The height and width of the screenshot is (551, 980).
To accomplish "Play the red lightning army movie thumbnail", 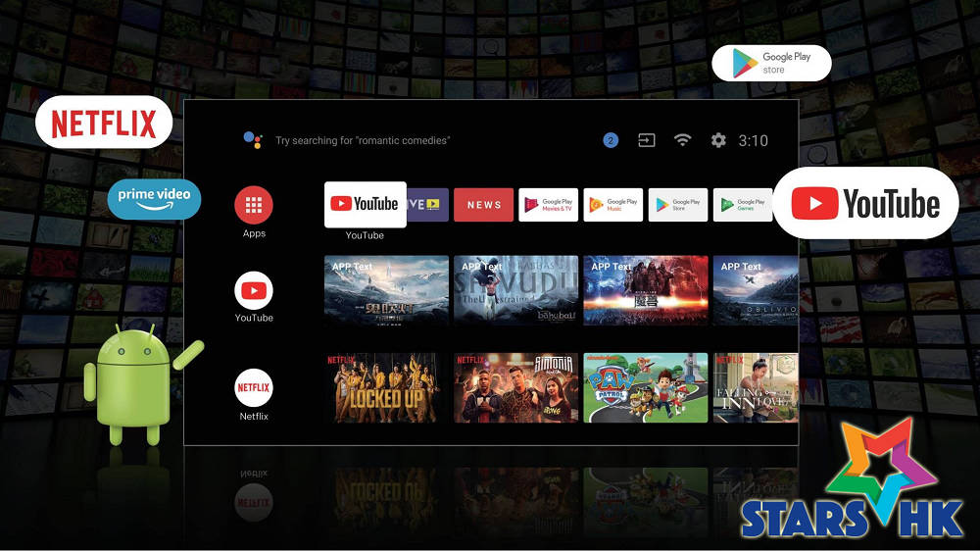I will pyautogui.click(x=646, y=290).
